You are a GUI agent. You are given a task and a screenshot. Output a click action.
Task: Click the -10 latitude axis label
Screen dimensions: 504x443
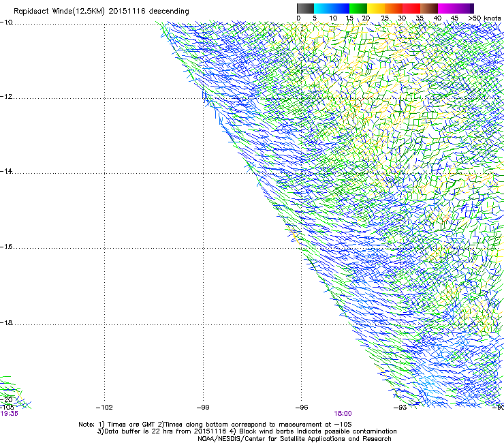point(6,22)
